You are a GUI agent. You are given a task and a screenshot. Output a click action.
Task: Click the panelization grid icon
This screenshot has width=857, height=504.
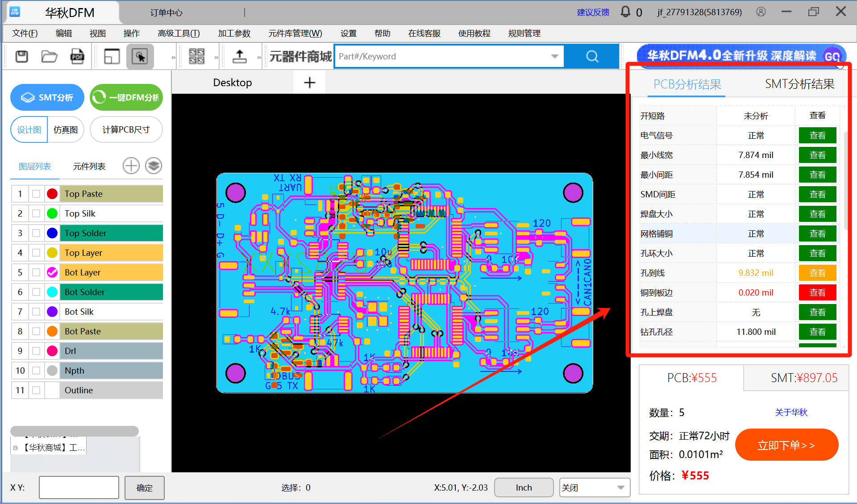196,57
